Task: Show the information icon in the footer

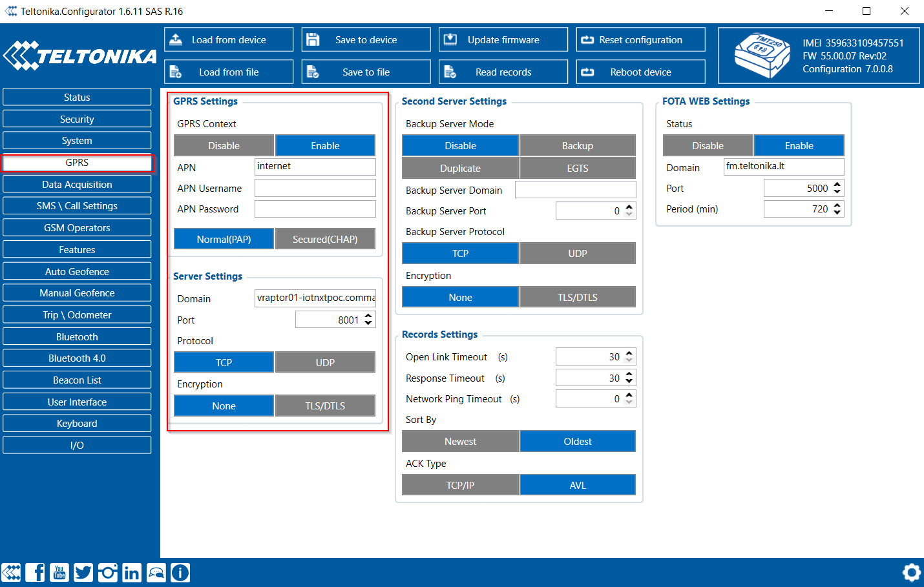Action: coord(180,572)
